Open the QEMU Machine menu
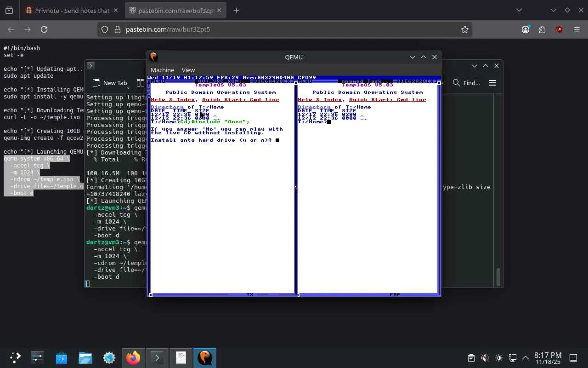 pos(162,70)
